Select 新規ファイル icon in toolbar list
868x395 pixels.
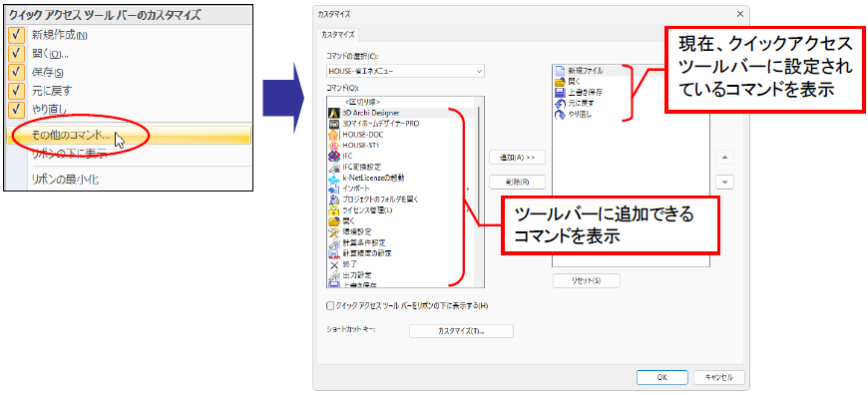coord(560,71)
